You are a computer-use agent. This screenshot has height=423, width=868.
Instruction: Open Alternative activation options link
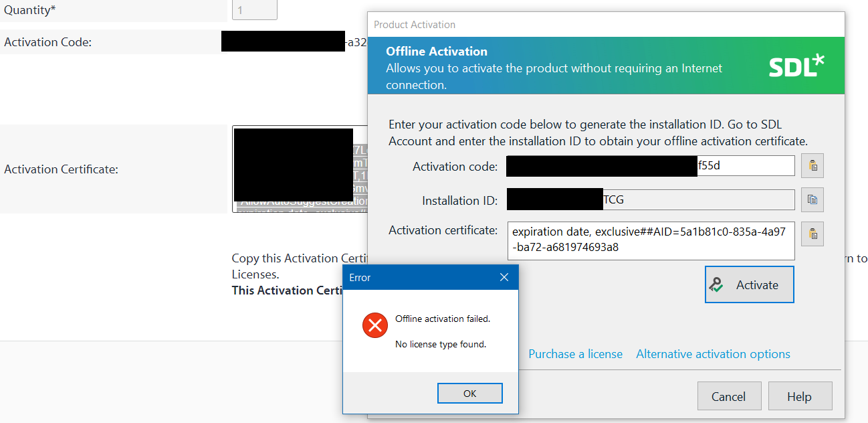click(x=713, y=354)
